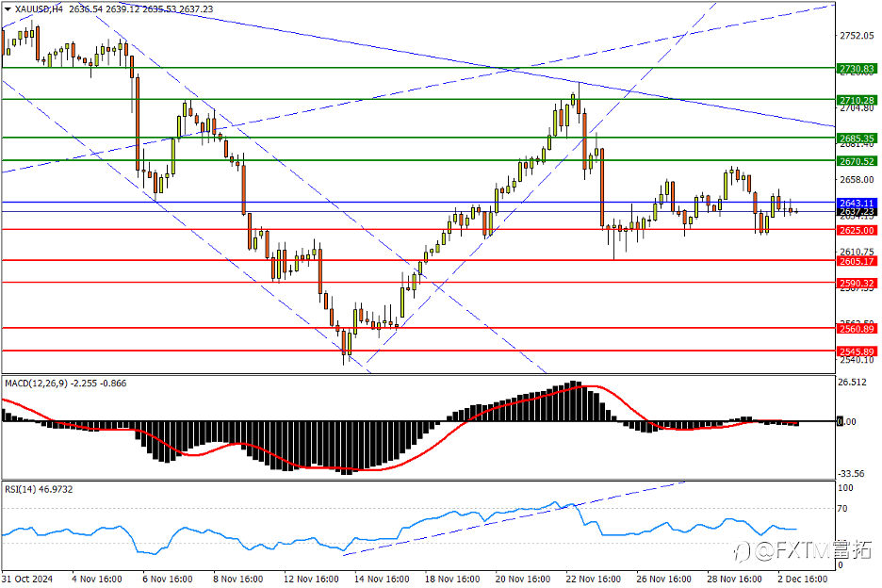The image size is (882, 588).
Task: Click the RSI scale 70 level label
Action: 842,509
